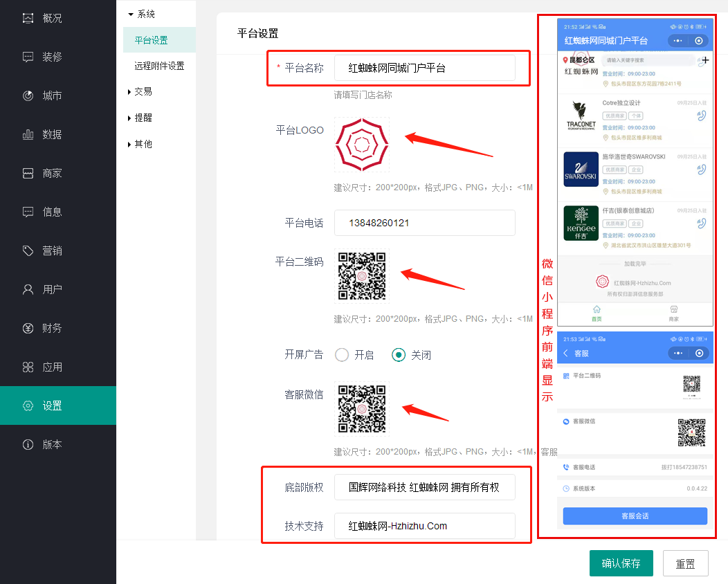728x584 pixels.
Task: Expand the 提醒 submenu group
Action: pyautogui.click(x=140, y=118)
